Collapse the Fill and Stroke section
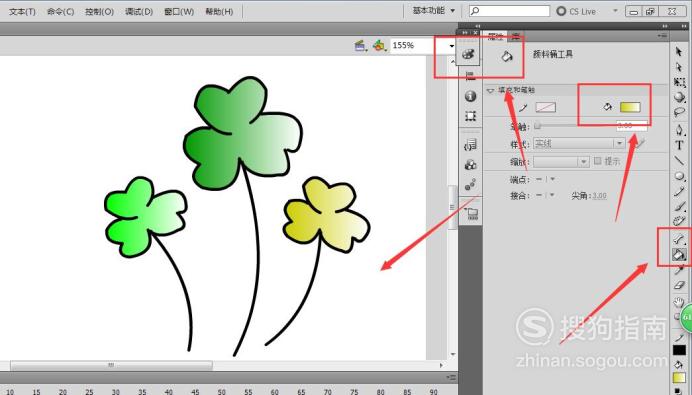This screenshot has width=692, height=395. (x=490, y=90)
